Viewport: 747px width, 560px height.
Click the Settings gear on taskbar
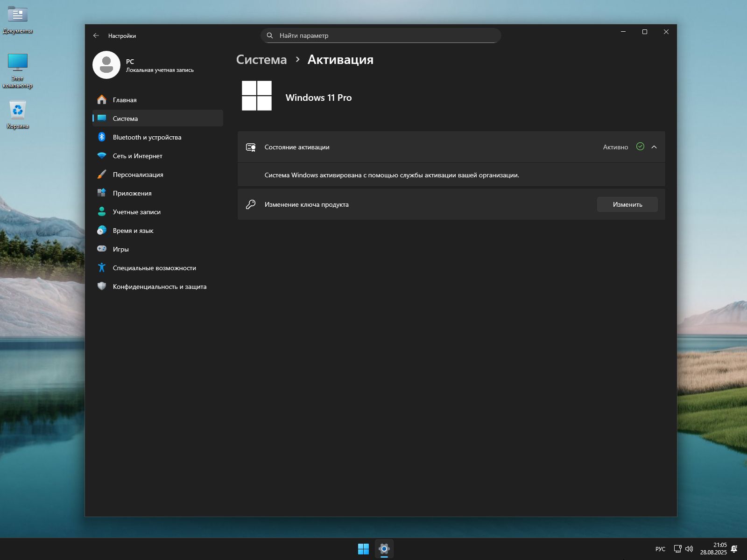(384, 549)
